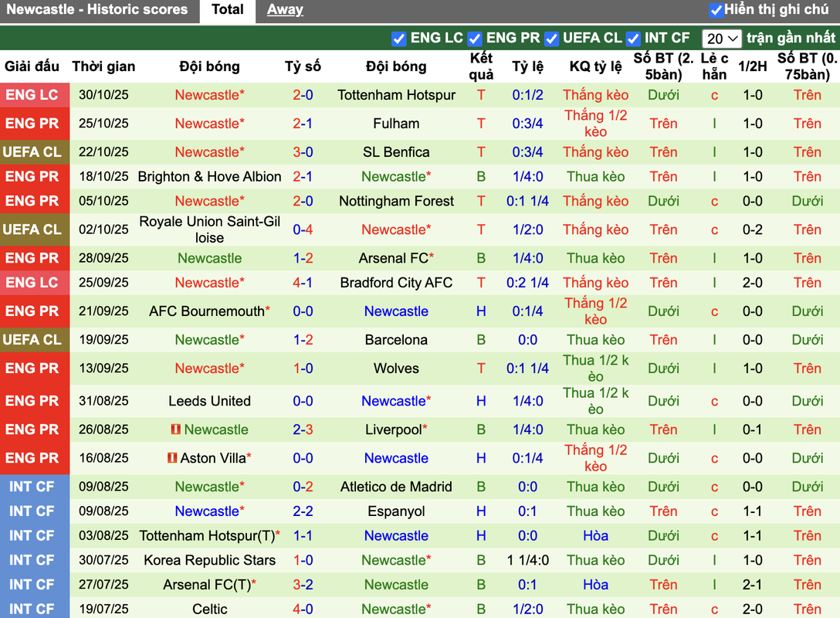Click Arsenal FC(T) on 27/07/25 row

click(x=207, y=585)
